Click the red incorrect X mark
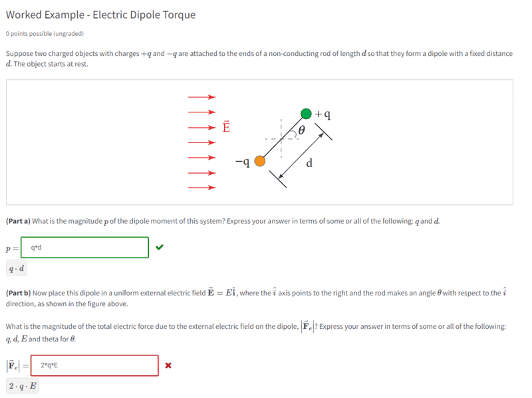The height and width of the screenshot is (398, 532). click(x=168, y=365)
